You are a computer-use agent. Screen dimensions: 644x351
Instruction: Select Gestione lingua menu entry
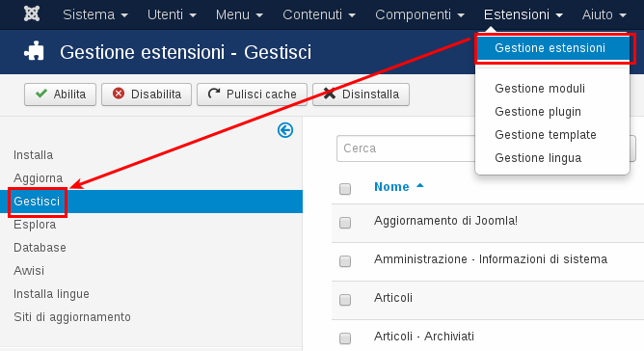point(538,158)
